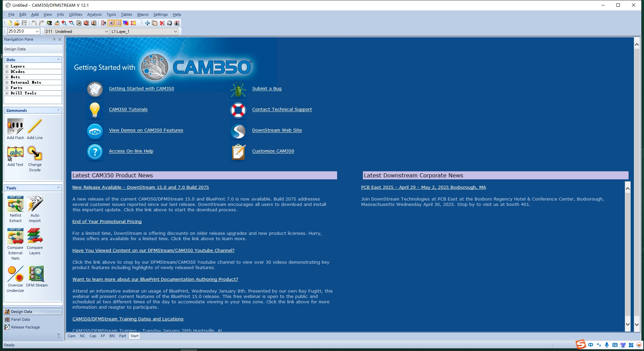The image size is (644, 351).
Task: Click the color gradient toolbar icon
Action: (x=126, y=23)
